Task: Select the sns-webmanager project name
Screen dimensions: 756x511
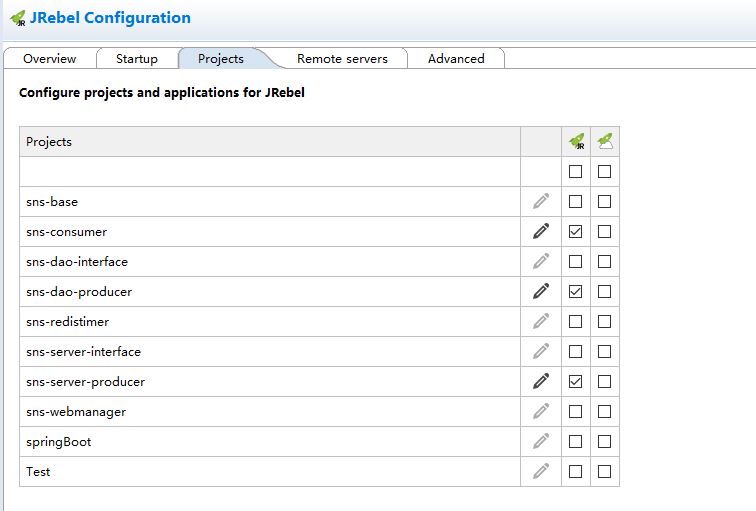Action: pyautogui.click(x=76, y=412)
